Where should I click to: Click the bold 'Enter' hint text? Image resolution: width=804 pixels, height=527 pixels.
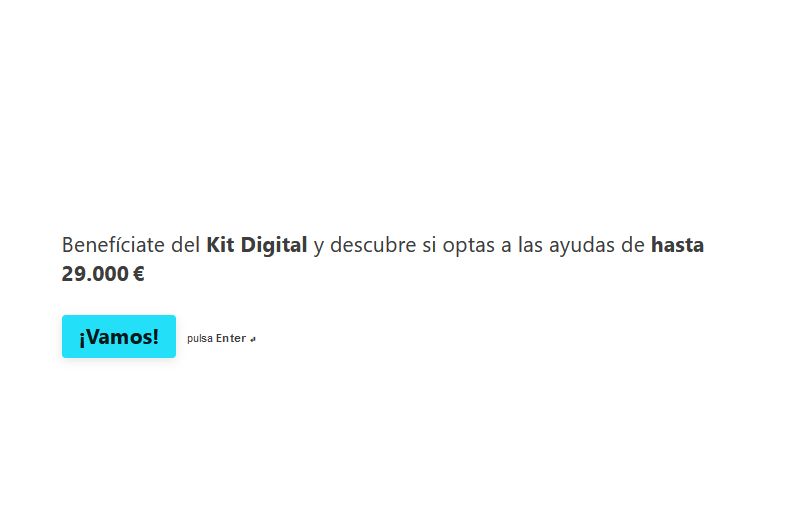click(231, 338)
